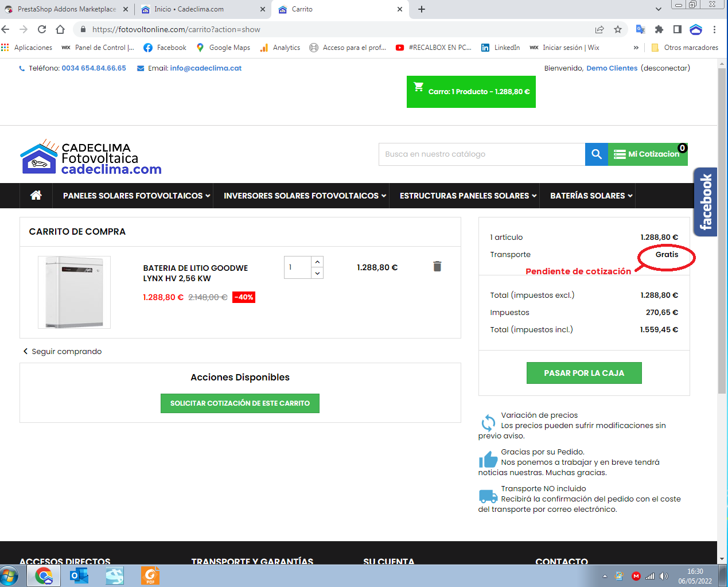Click the Cadeclima Fotovoltaica logo
Screen dimensions: 728x587
pos(91,157)
